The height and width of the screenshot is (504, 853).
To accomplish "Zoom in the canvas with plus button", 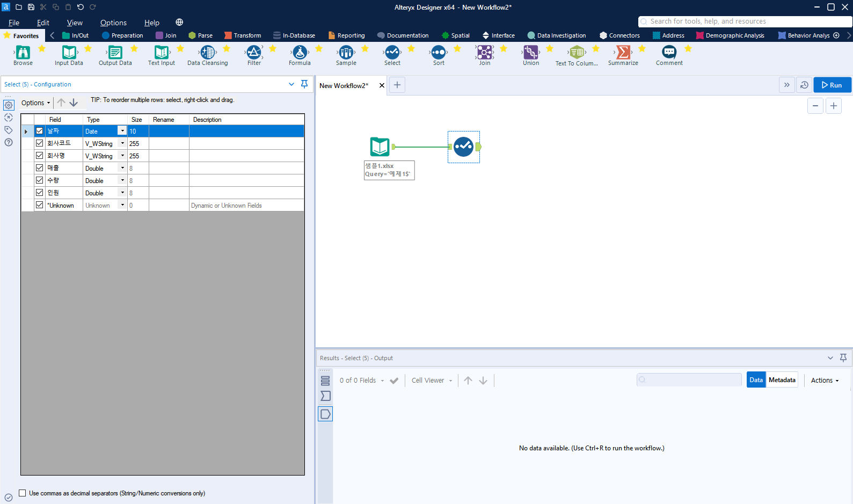I will tap(834, 106).
